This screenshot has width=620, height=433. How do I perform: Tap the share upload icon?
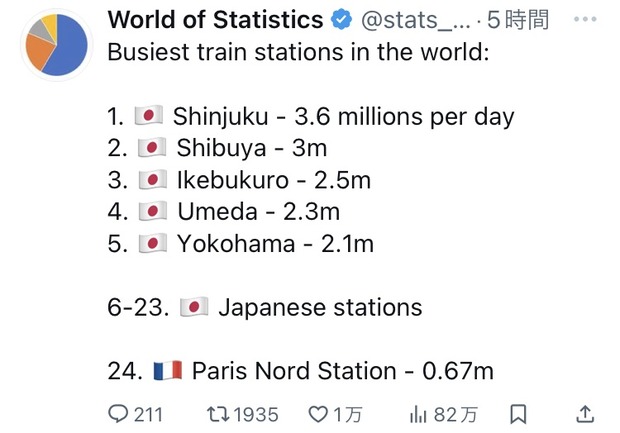(x=585, y=414)
